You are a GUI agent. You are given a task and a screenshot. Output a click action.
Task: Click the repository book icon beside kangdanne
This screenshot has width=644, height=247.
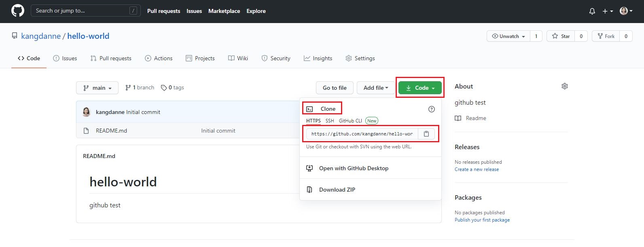[x=15, y=36]
